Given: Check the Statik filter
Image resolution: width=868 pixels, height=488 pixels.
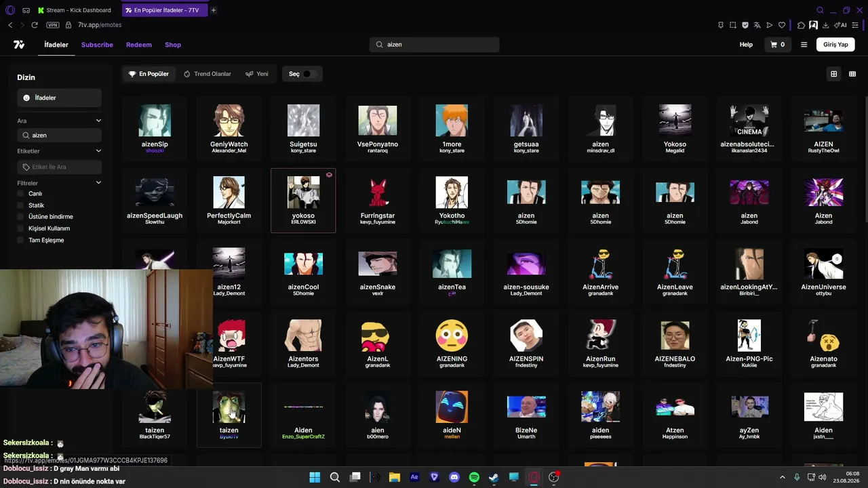Looking at the screenshot, I should [x=20, y=205].
